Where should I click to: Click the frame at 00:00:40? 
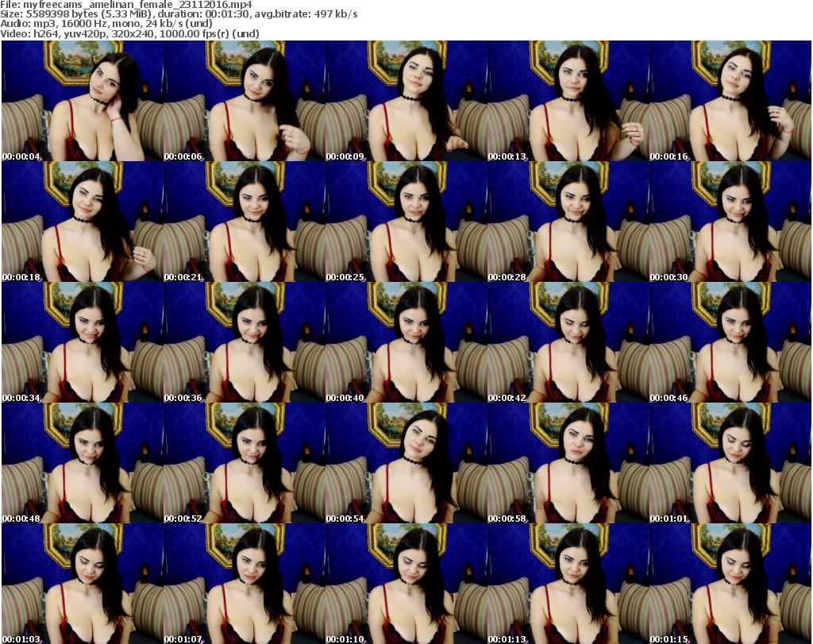point(406,343)
